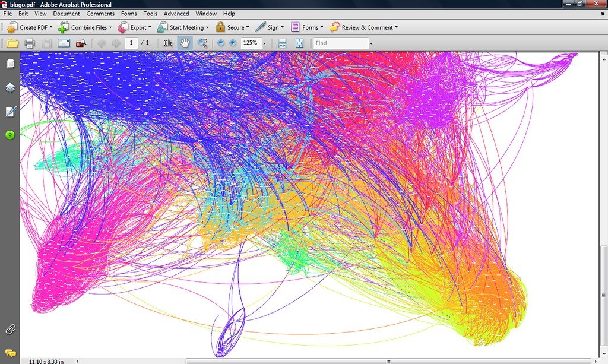Open the Signatures panel in sidebar
This screenshot has width=608, height=364.
point(10,112)
